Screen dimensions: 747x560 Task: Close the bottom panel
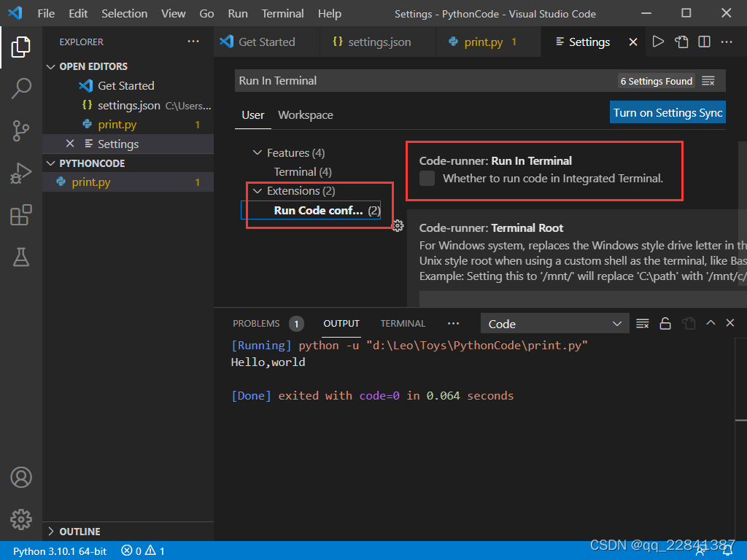pyautogui.click(x=729, y=323)
